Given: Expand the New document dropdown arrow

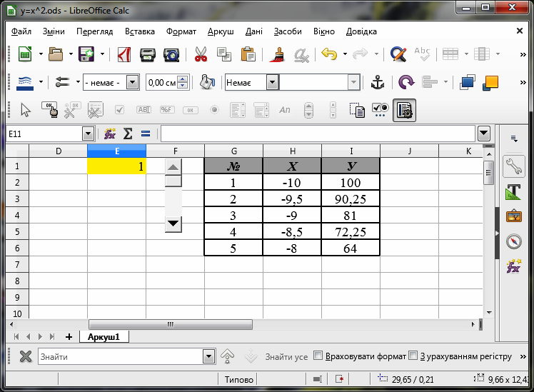Looking at the screenshot, I should 41,54.
